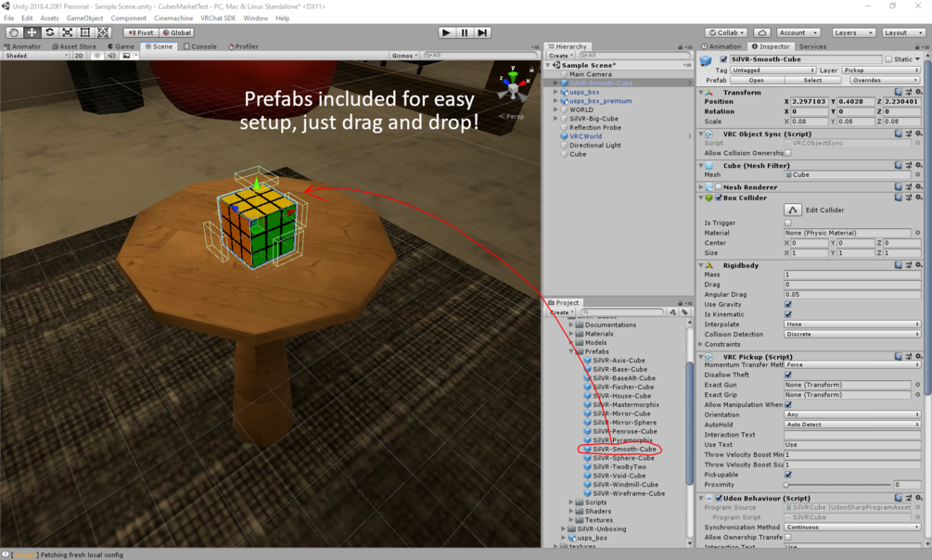This screenshot has height=560, width=932.
Task: Open VRC Pickup component gear menu
Action: 919,357
